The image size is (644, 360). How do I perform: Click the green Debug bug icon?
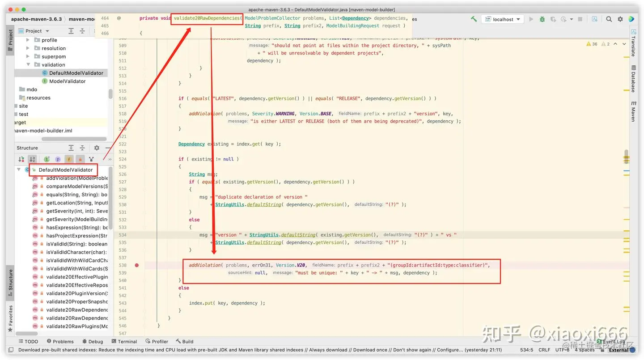(542, 19)
